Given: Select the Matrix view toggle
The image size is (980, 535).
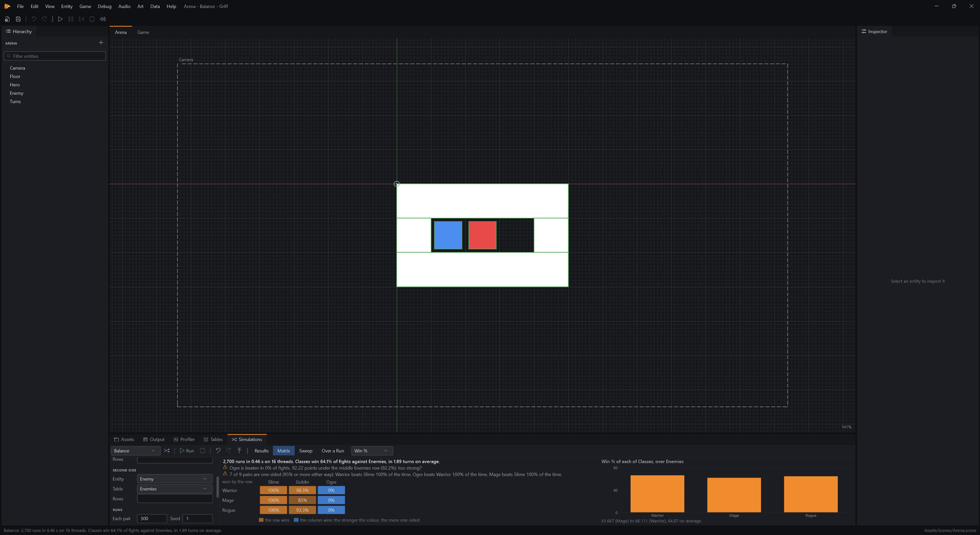Looking at the screenshot, I should (x=284, y=451).
